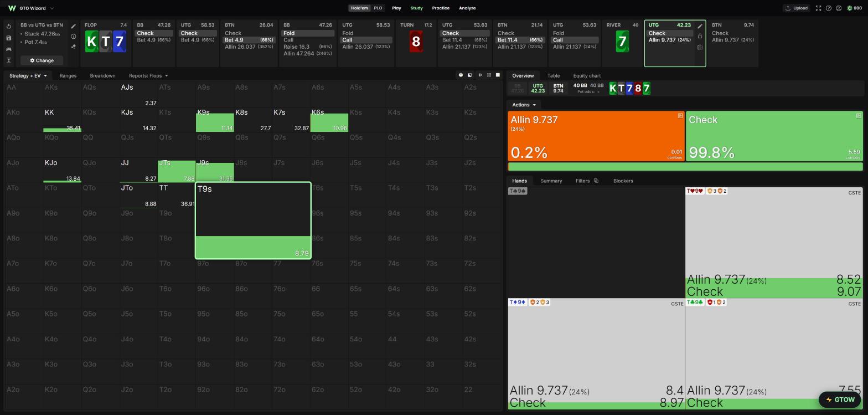The image size is (868, 415).
Task: Select the cube view mode icon
Action: tap(461, 75)
